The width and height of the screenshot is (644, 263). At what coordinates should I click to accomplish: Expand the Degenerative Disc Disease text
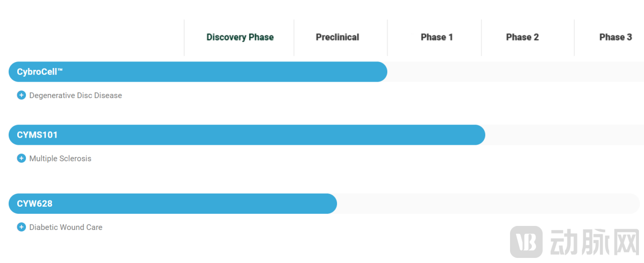tap(76, 95)
